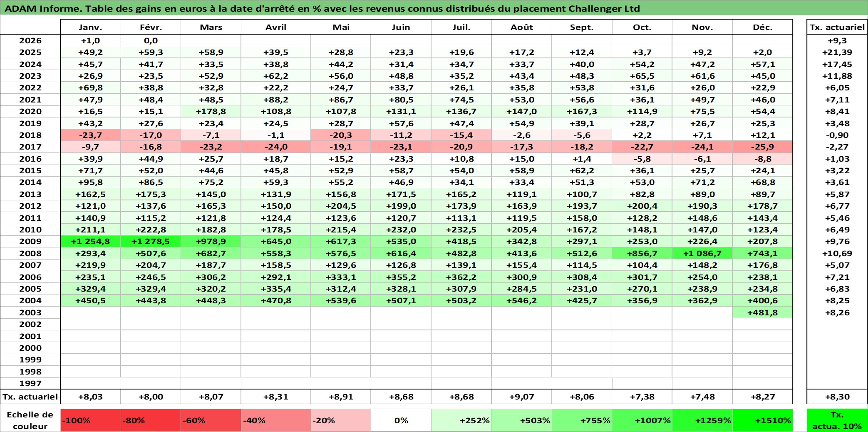Image resolution: width=868 pixels, height=432 pixels.
Task: Click the Echelle de couleur label
Action: (x=30, y=420)
